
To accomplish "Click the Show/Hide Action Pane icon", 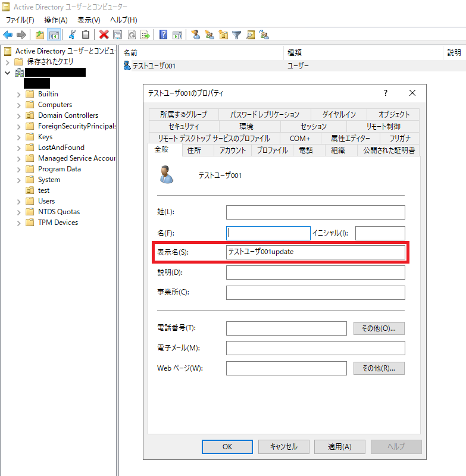I will (177, 35).
